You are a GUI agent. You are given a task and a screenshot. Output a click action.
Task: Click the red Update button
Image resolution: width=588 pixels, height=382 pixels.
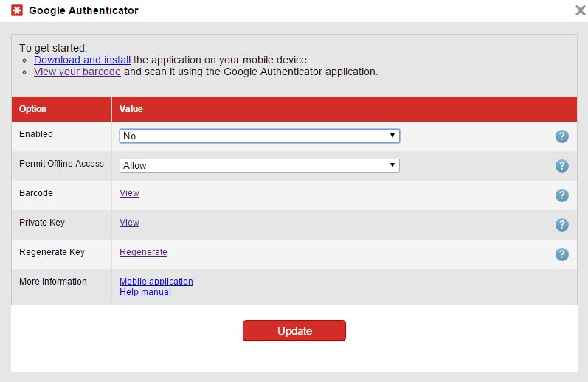tap(294, 330)
